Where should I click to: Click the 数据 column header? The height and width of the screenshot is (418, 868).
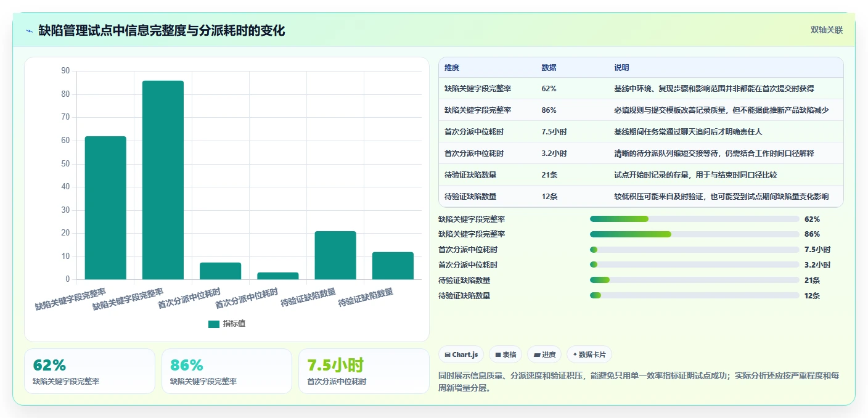549,68
